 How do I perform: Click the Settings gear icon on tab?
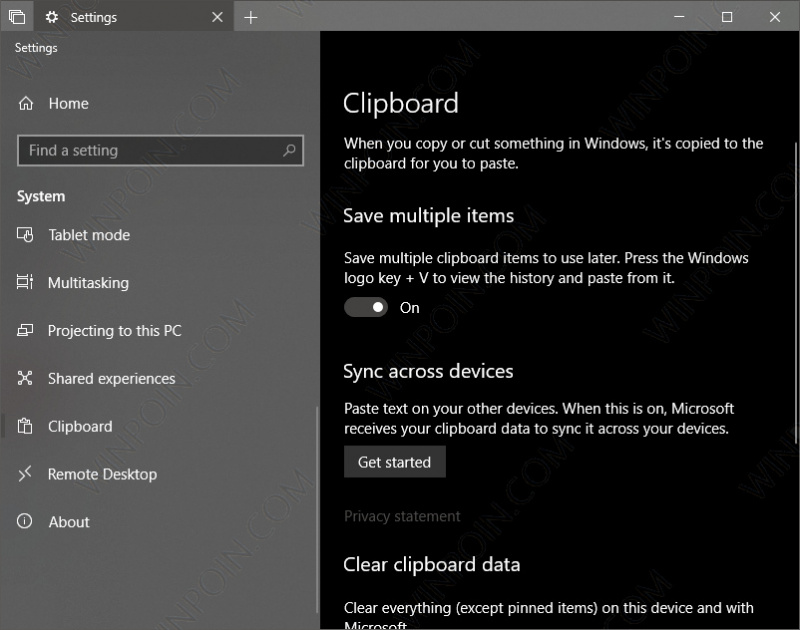[52, 17]
